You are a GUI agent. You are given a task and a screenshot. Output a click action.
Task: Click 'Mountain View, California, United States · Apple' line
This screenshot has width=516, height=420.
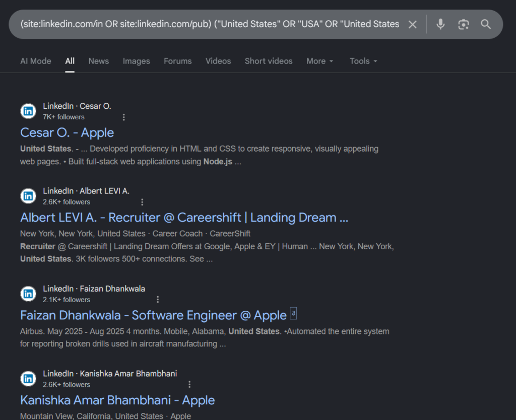point(105,416)
